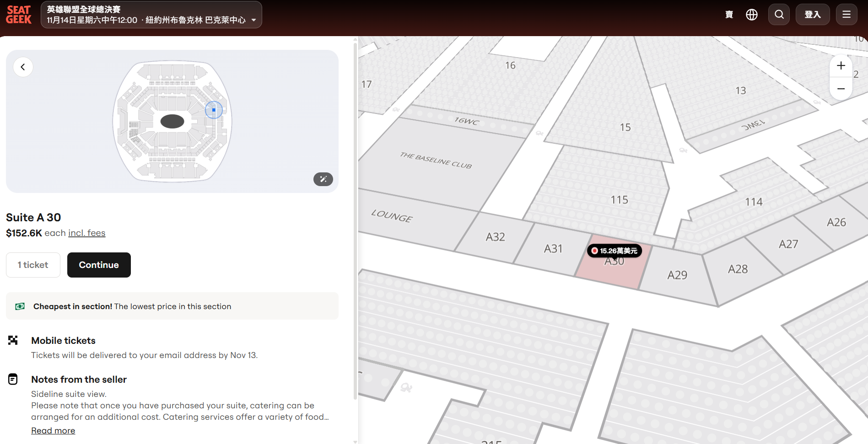Select suite A26 on the map
868x444 pixels.
point(836,222)
